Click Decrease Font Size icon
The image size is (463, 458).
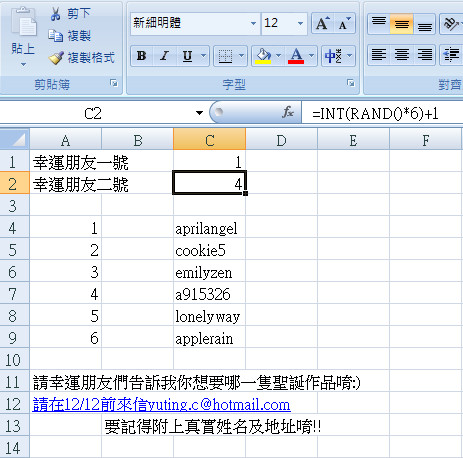[344, 23]
